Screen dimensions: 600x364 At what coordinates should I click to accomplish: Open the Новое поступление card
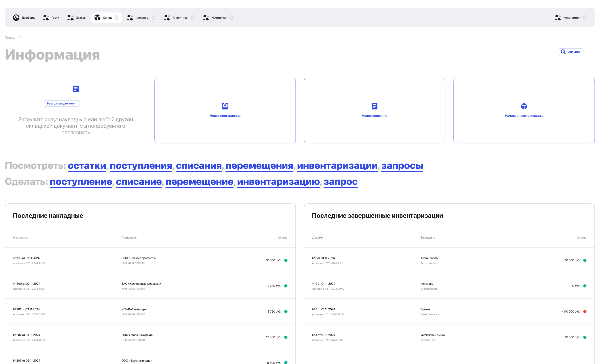(225, 111)
